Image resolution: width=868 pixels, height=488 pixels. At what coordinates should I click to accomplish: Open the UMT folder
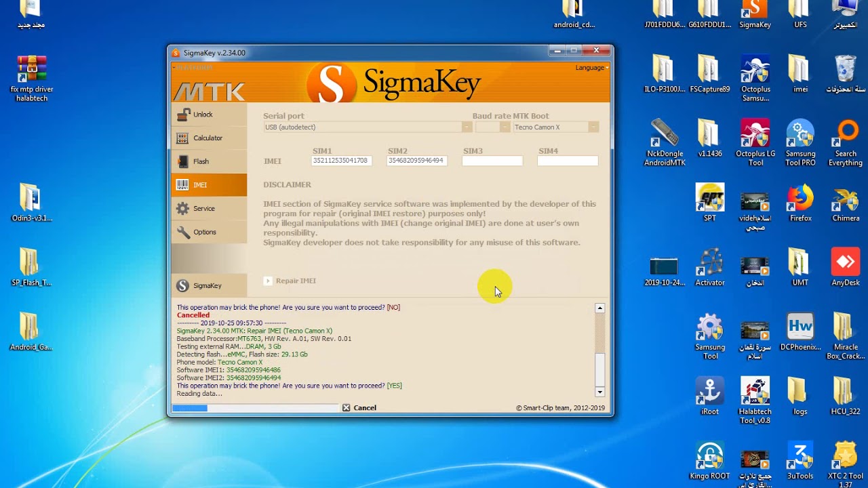tap(800, 266)
